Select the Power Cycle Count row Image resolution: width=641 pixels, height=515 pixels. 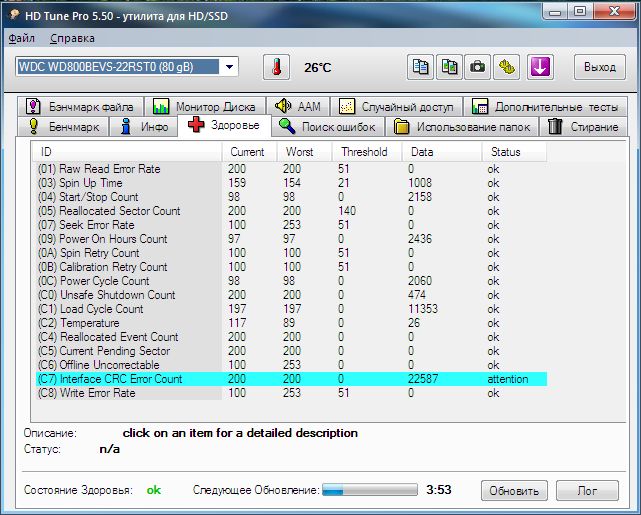(x=291, y=281)
